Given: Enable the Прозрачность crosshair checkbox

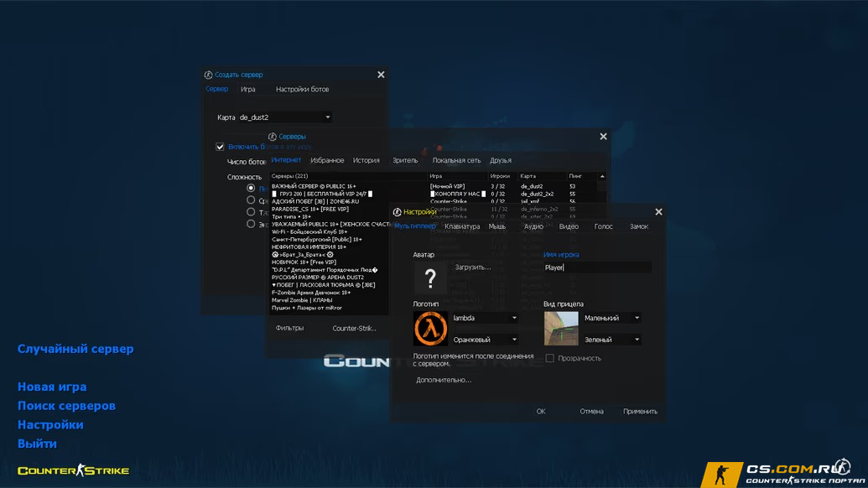Looking at the screenshot, I should pyautogui.click(x=549, y=358).
